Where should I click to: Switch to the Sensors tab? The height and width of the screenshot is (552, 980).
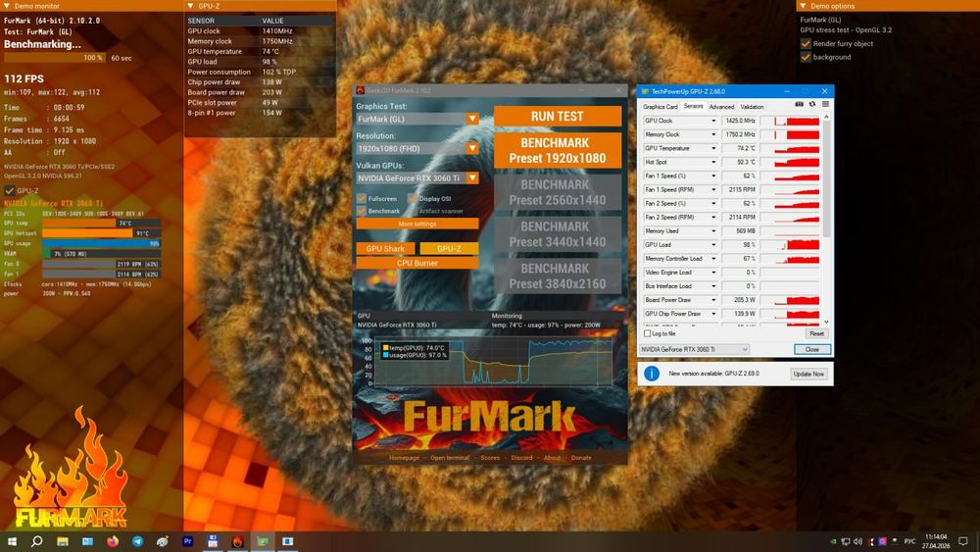click(x=693, y=106)
